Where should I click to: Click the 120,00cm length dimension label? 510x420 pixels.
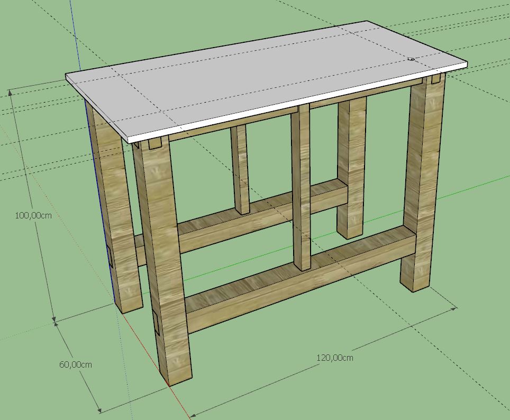(x=335, y=358)
